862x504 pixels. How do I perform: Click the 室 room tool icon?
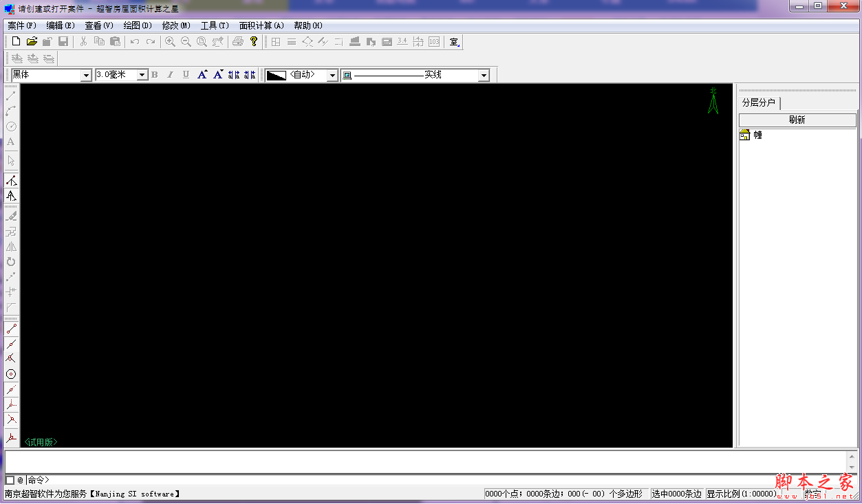453,41
